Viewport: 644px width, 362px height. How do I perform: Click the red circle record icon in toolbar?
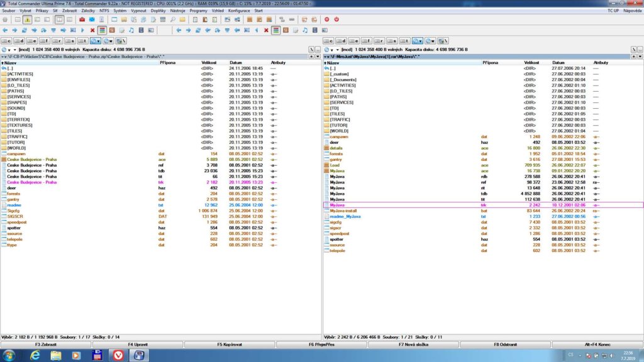327,19
